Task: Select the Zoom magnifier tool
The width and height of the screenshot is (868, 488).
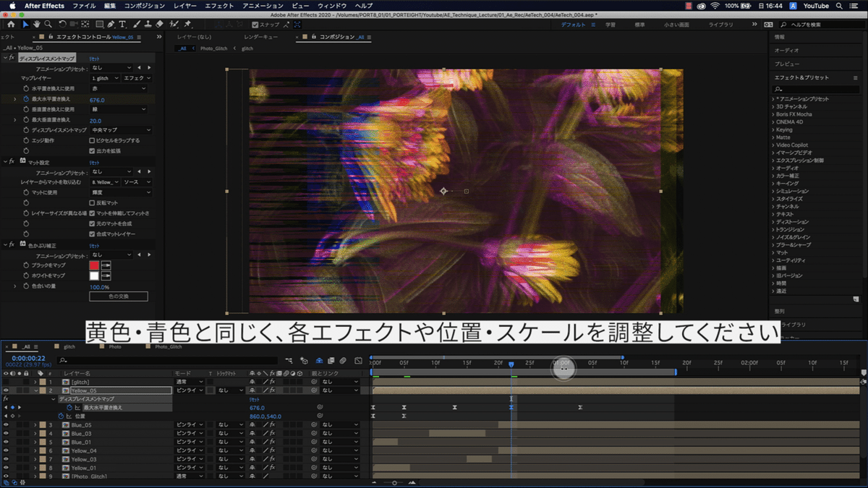Action: (x=47, y=24)
